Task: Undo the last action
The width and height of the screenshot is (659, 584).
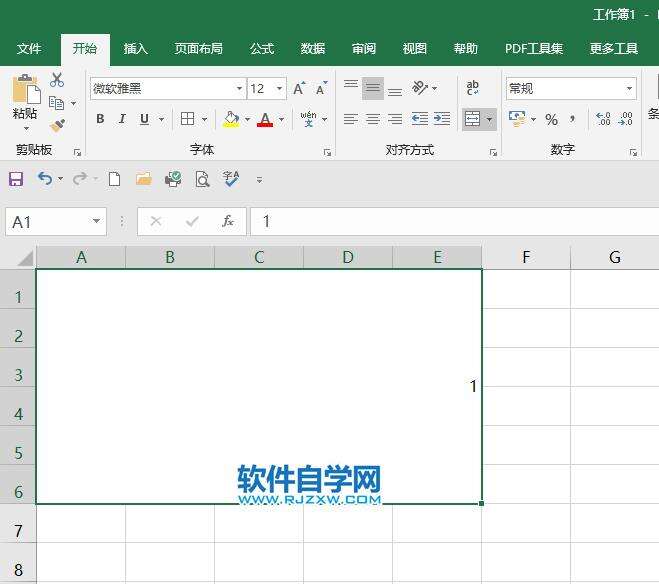Action: (45, 179)
